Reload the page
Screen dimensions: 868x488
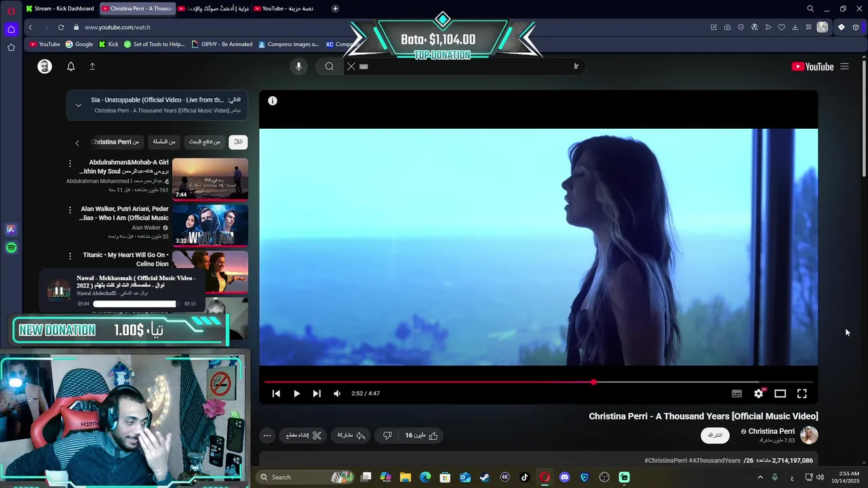point(61,27)
